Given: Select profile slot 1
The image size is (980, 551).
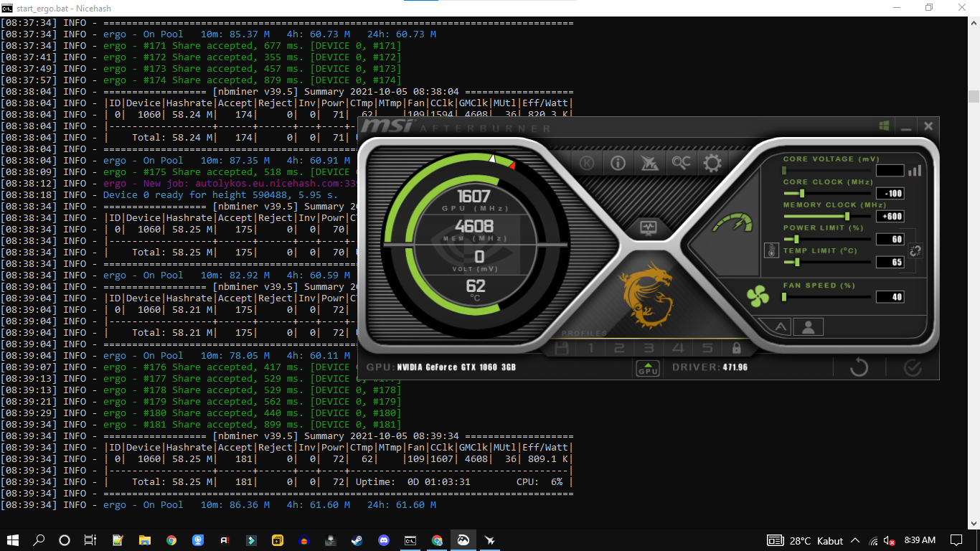Looking at the screenshot, I should coord(591,349).
